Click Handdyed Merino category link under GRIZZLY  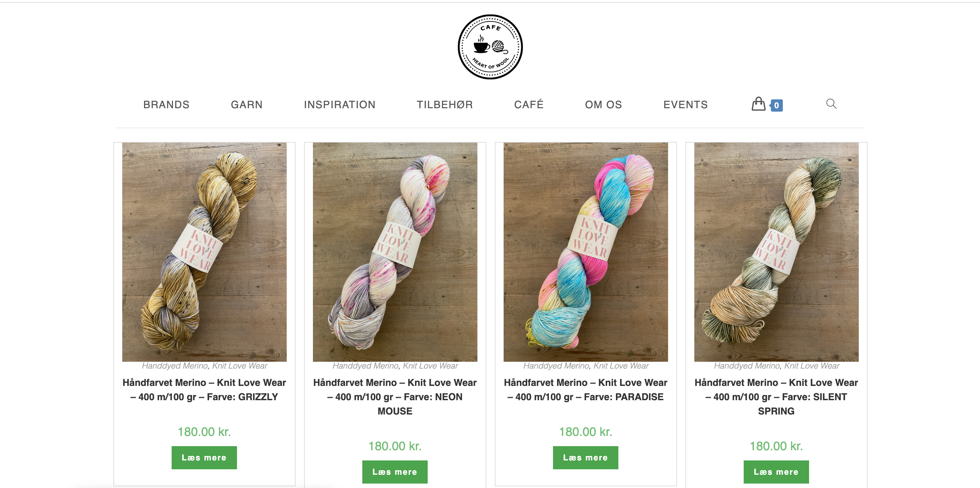point(175,365)
